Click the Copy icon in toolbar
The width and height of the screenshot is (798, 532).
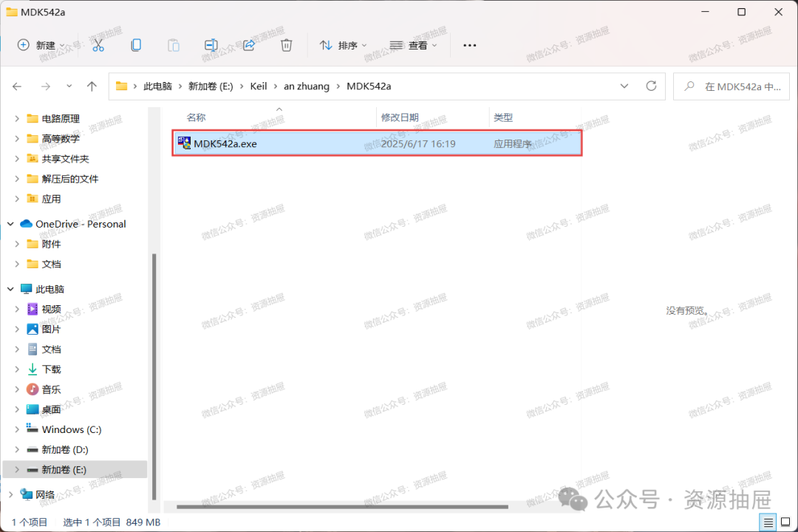[x=136, y=45]
